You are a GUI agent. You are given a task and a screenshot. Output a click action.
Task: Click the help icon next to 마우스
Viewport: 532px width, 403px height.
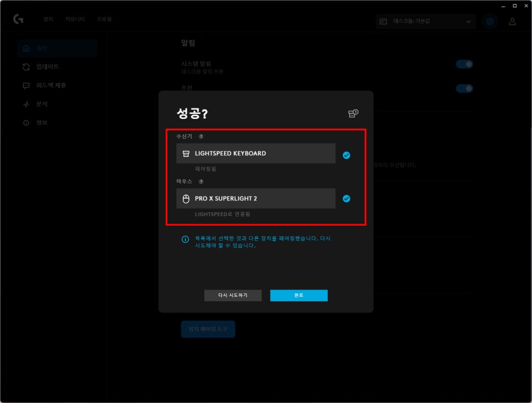201,181
